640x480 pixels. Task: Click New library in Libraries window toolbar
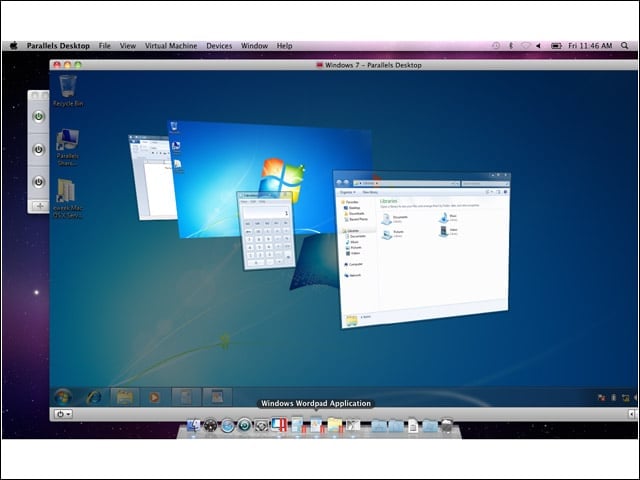[370, 192]
